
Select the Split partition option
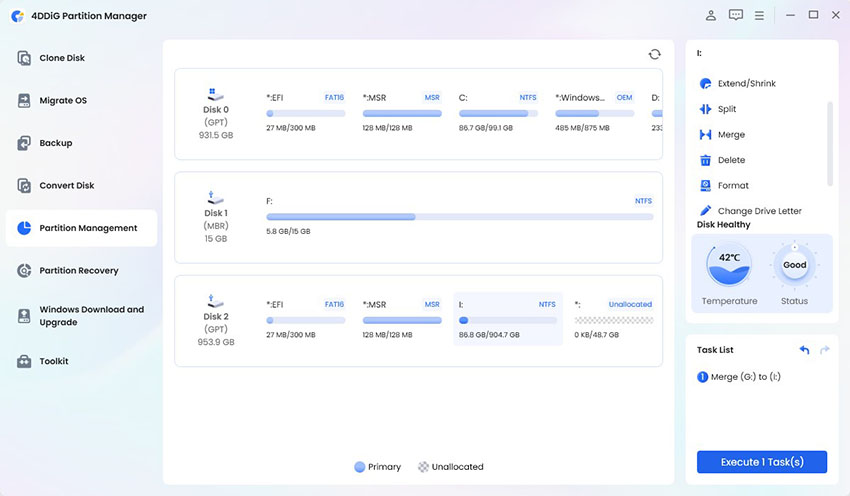727,109
